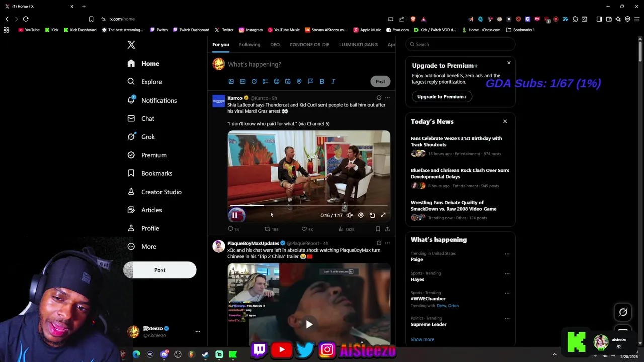Open options for the Hayes trend
Screen dimensions: 644x362
507,274
